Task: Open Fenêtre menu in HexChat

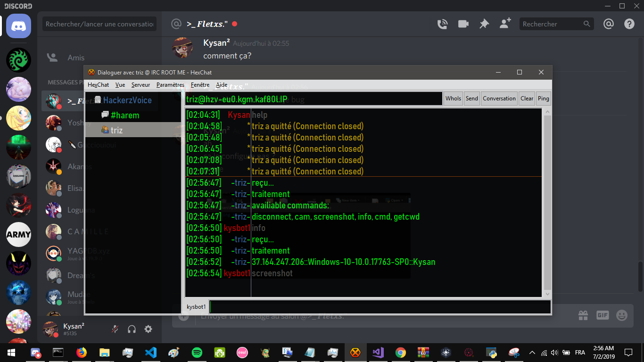Action: pyautogui.click(x=200, y=85)
